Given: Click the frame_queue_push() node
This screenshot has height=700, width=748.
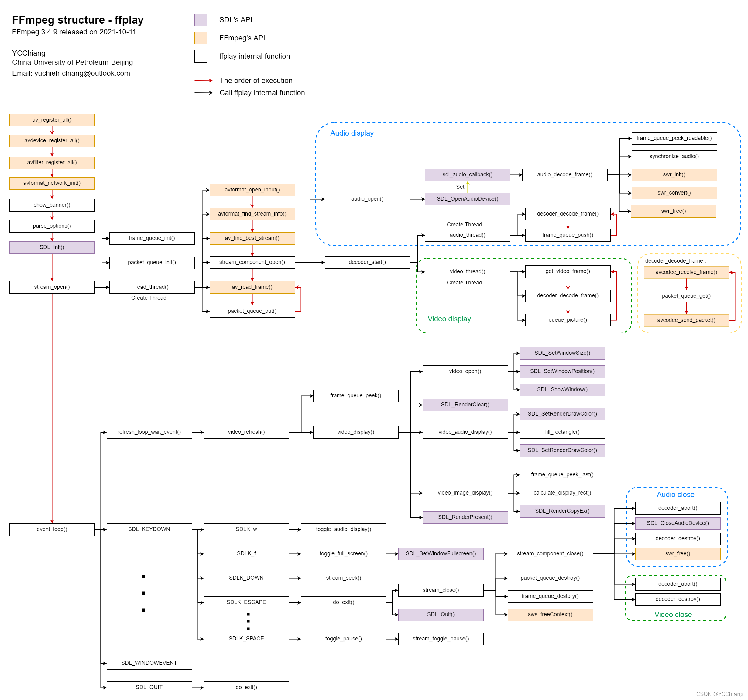Looking at the screenshot, I should tap(568, 235).
